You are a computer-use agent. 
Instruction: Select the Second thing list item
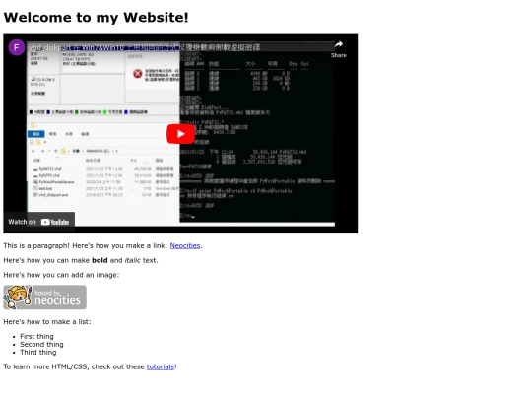[x=41, y=345]
